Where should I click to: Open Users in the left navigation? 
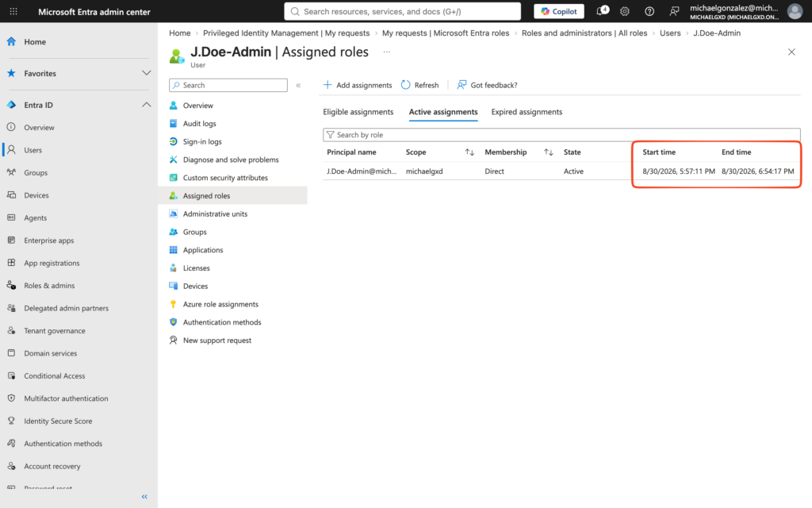coord(33,150)
